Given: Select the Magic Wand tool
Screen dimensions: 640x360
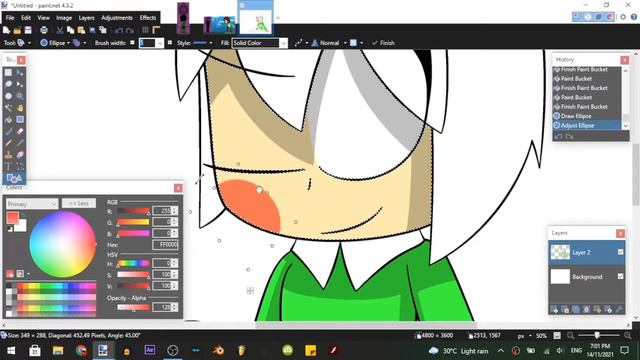Looking at the screenshot, I should [x=9, y=108].
